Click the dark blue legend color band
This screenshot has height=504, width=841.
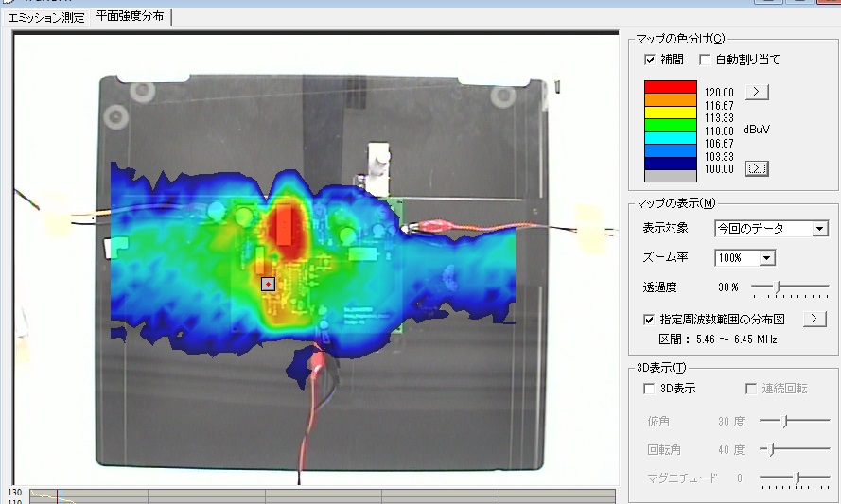[x=670, y=162]
